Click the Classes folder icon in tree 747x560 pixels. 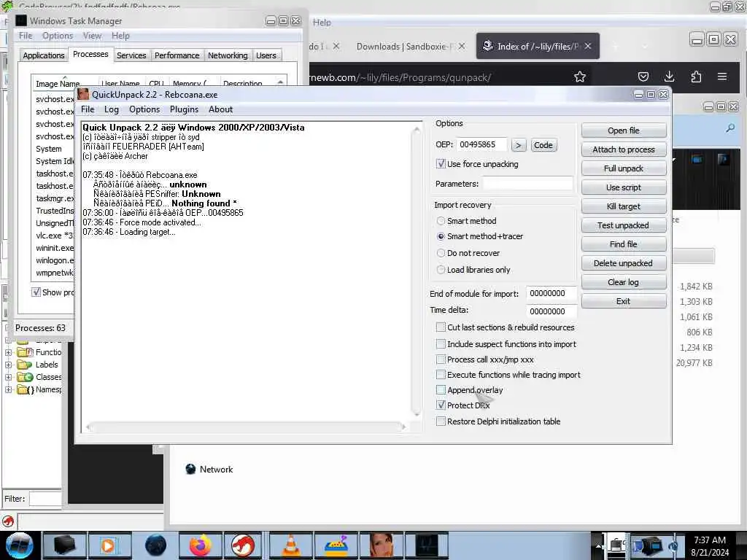point(25,377)
